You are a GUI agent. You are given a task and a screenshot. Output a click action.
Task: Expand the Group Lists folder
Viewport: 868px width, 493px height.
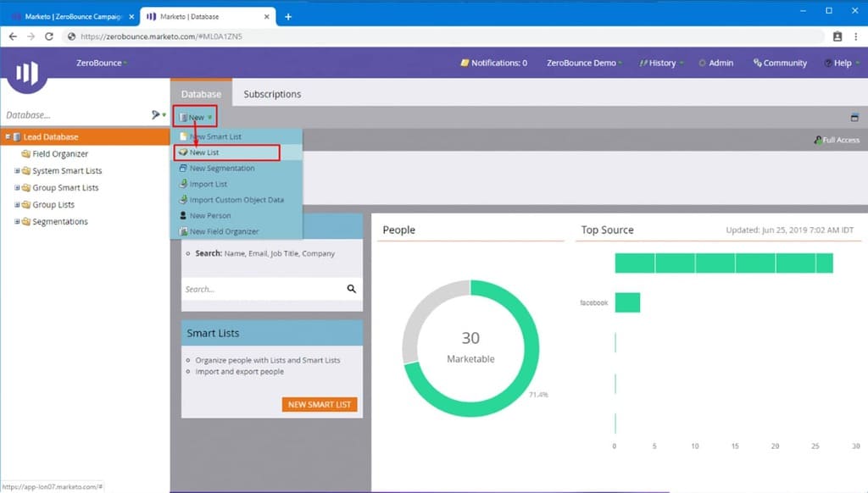(17, 205)
